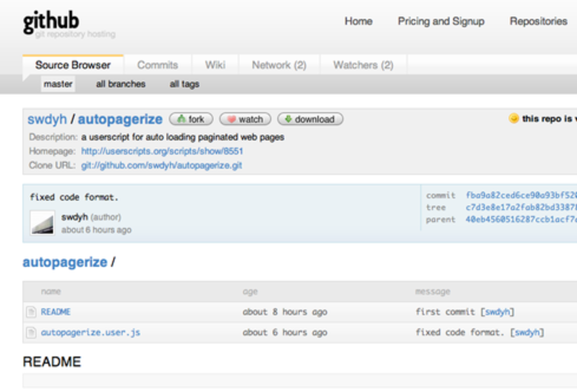Click the swdyh author avatar thumbnail
The image size is (577, 392).
(43, 223)
